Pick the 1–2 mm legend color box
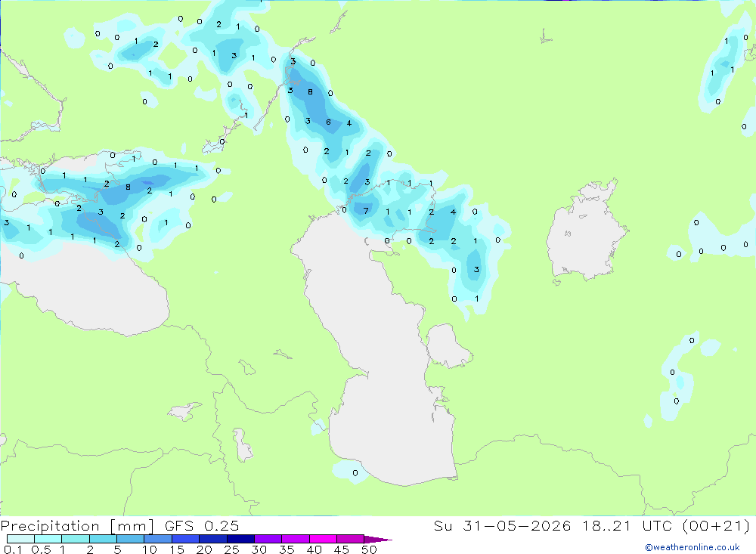 [76, 539]
